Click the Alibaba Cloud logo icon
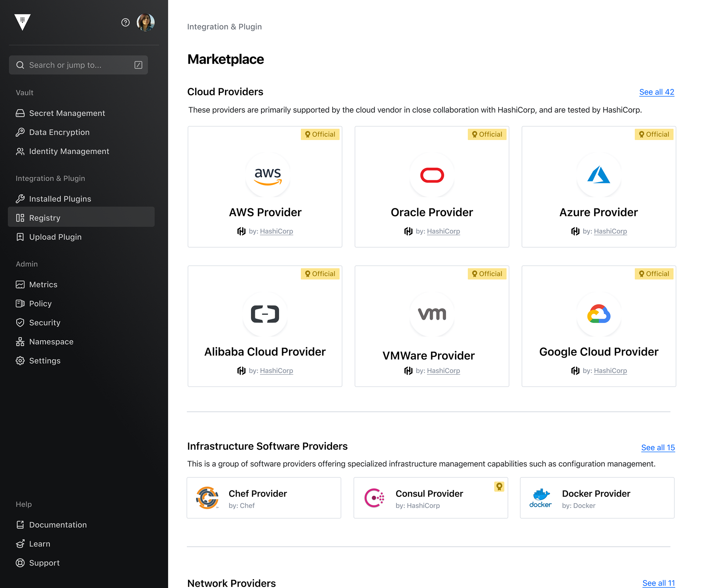Viewport: 706px width, 588px height. [x=265, y=314]
